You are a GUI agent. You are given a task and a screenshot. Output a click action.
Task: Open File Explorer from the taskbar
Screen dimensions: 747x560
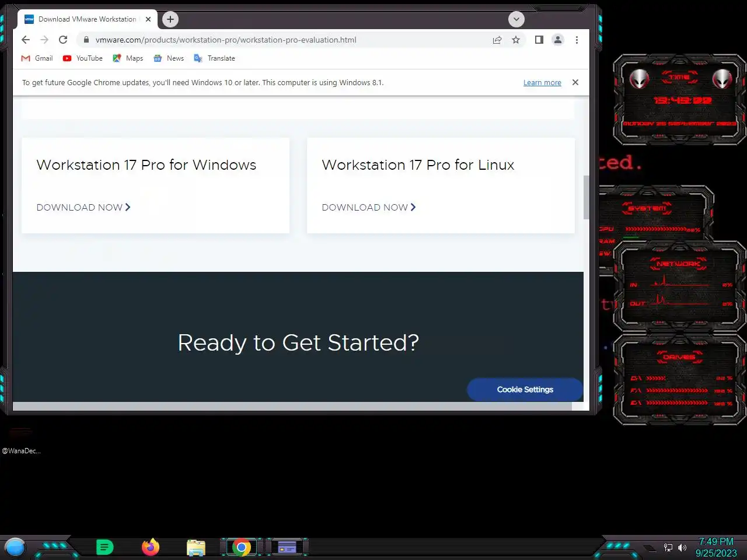pyautogui.click(x=196, y=548)
